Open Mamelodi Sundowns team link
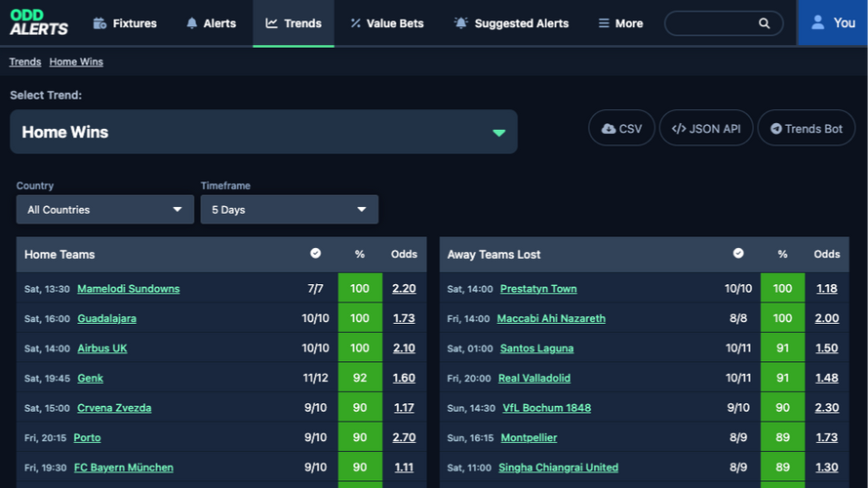This screenshot has width=868, height=488. point(129,289)
